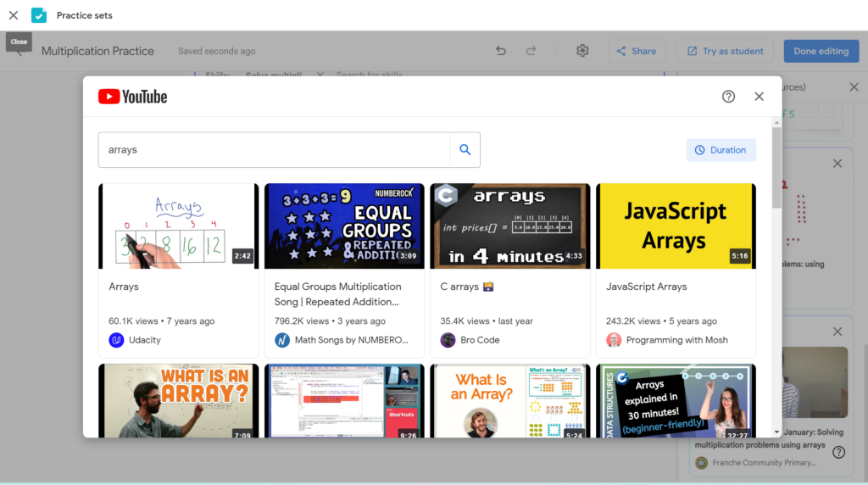Viewport: 868px width, 485px height.
Task: Select the 5:24 'What Is an Array?' thumbnail
Action: coord(509,401)
